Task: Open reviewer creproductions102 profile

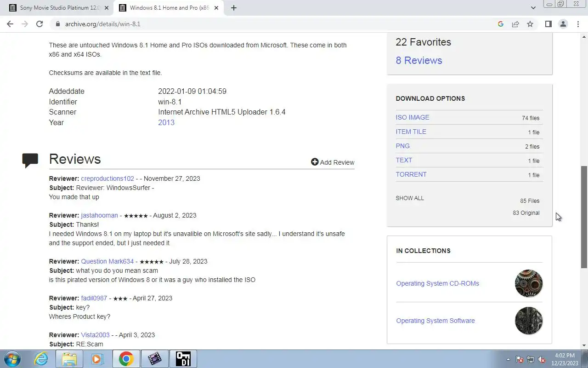Action: click(x=107, y=178)
